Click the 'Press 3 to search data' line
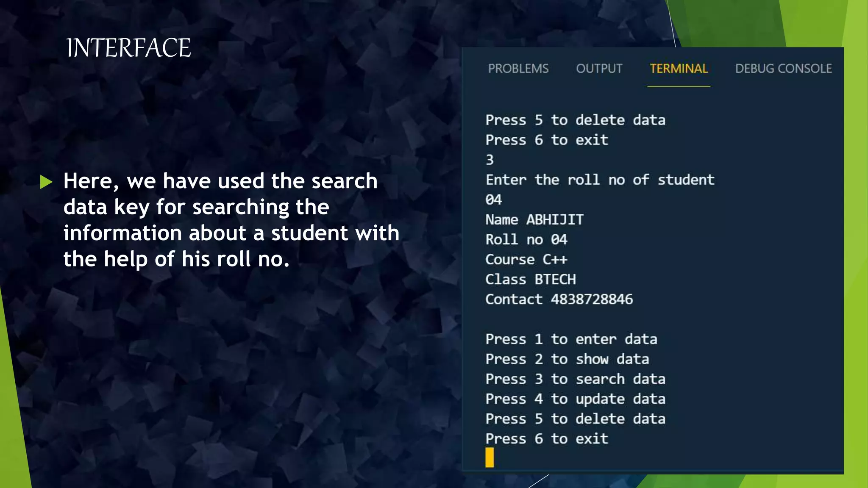Screen dimensions: 868x488 575,379
